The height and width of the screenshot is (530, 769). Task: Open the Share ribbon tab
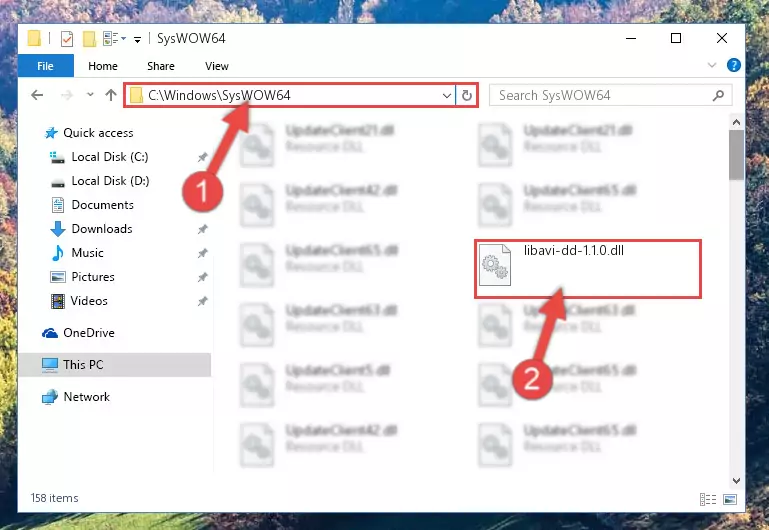[161, 66]
